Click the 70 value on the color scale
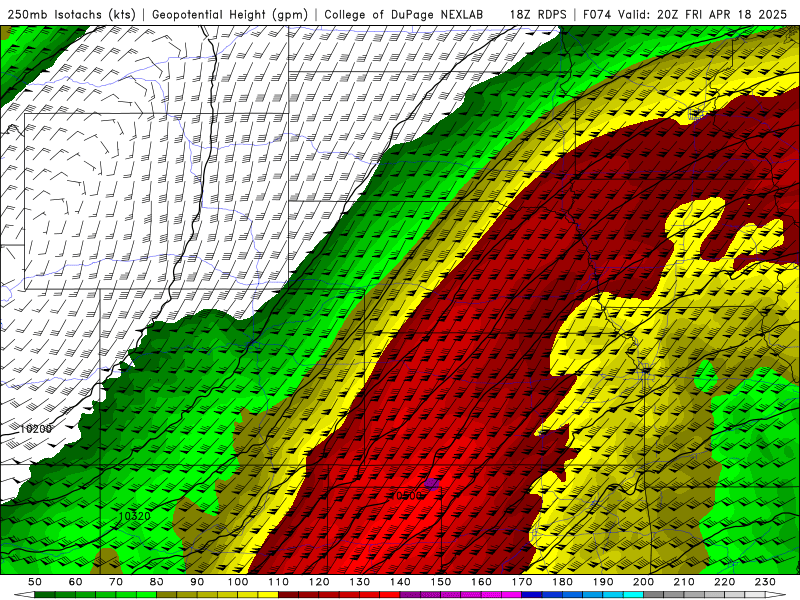Screen dimensions: 800x600 click(x=116, y=582)
